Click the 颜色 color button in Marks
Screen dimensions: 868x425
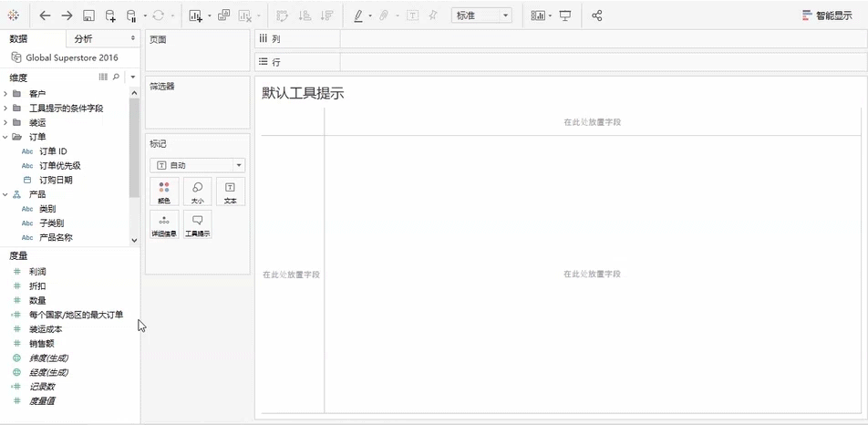[164, 192]
